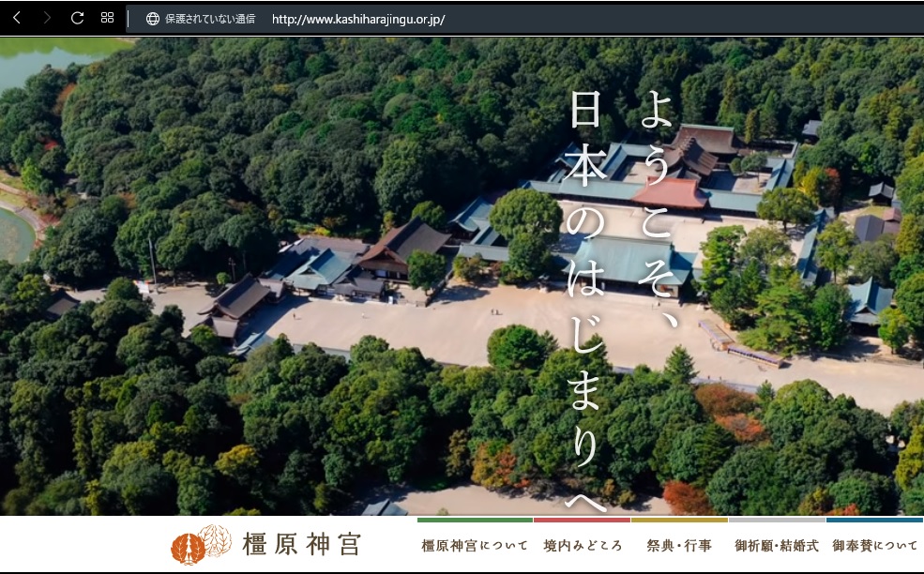Open the 橿原神宮について menu
The image size is (924, 574).
475,546
